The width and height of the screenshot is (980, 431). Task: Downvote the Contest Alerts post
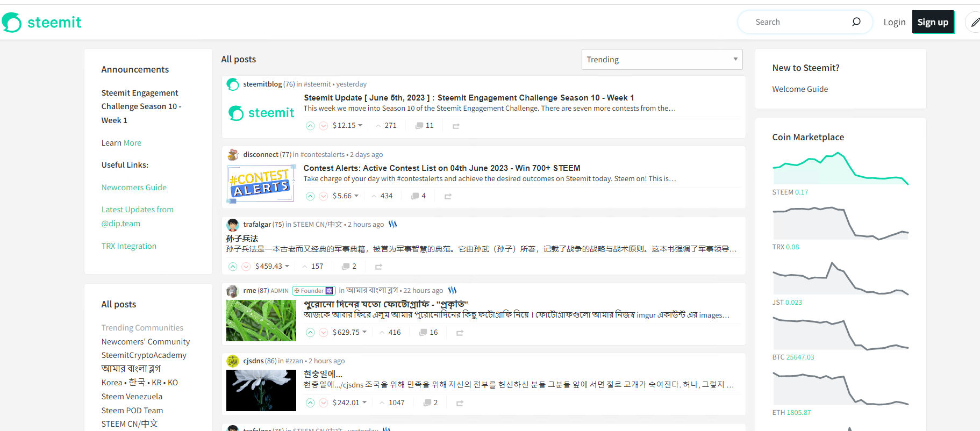[x=324, y=196]
